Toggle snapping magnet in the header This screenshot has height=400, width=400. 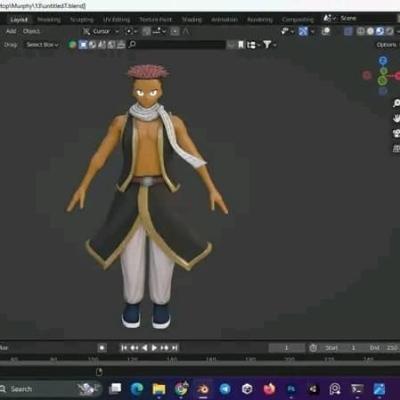pyautogui.click(x=147, y=31)
